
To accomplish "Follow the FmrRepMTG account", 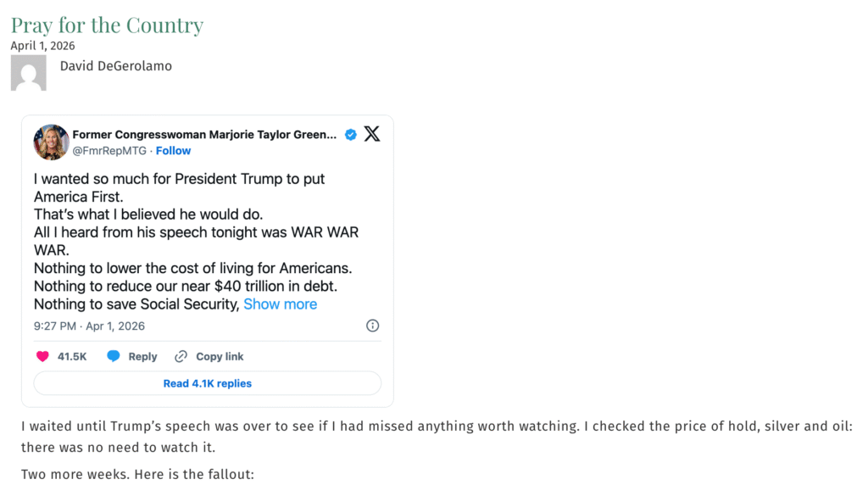I will [173, 151].
